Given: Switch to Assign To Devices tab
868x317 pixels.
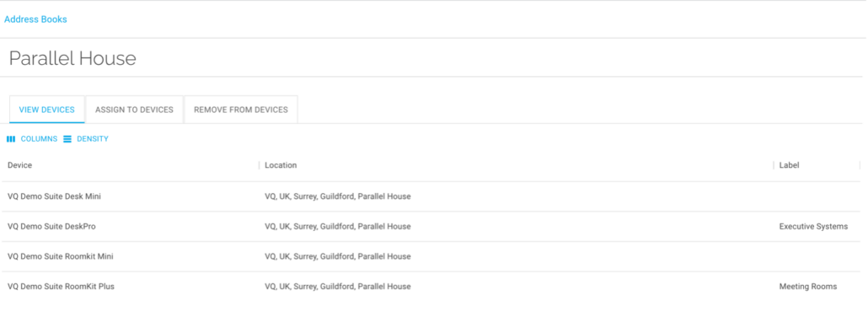Looking at the screenshot, I should pyautogui.click(x=135, y=110).
